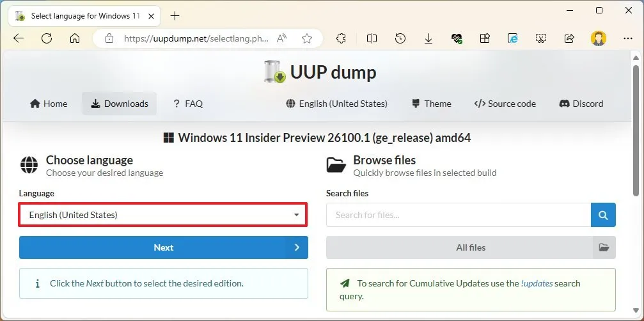Screen dimensions: 644x321
Task: Click the Next button chevron arrow
Action: (x=297, y=247)
